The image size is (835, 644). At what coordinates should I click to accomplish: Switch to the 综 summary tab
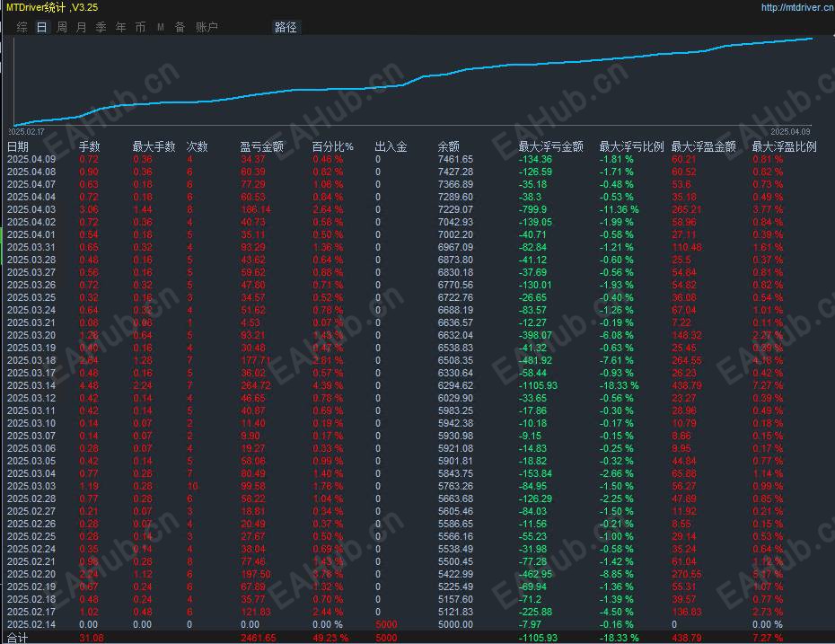coord(22,27)
